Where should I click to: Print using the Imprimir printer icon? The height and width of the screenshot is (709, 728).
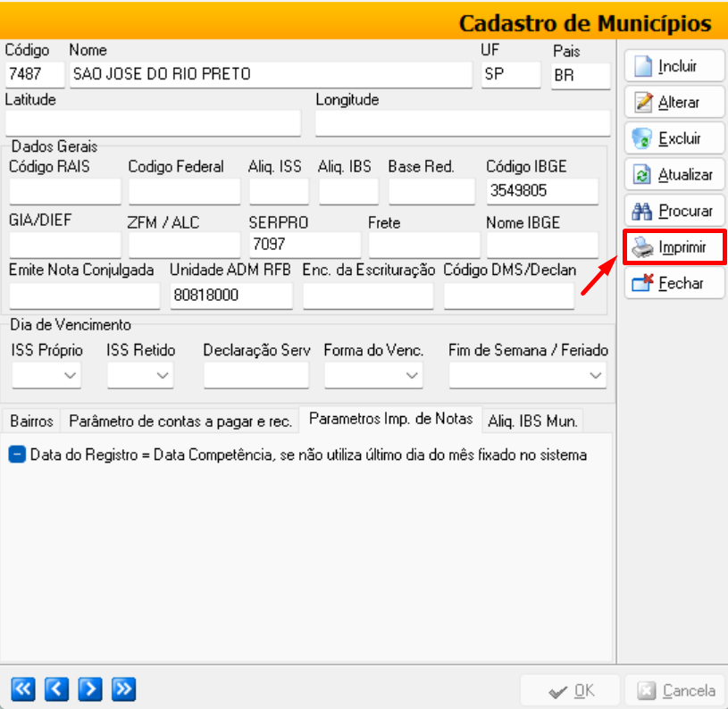pyautogui.click(x=643, y=248)
